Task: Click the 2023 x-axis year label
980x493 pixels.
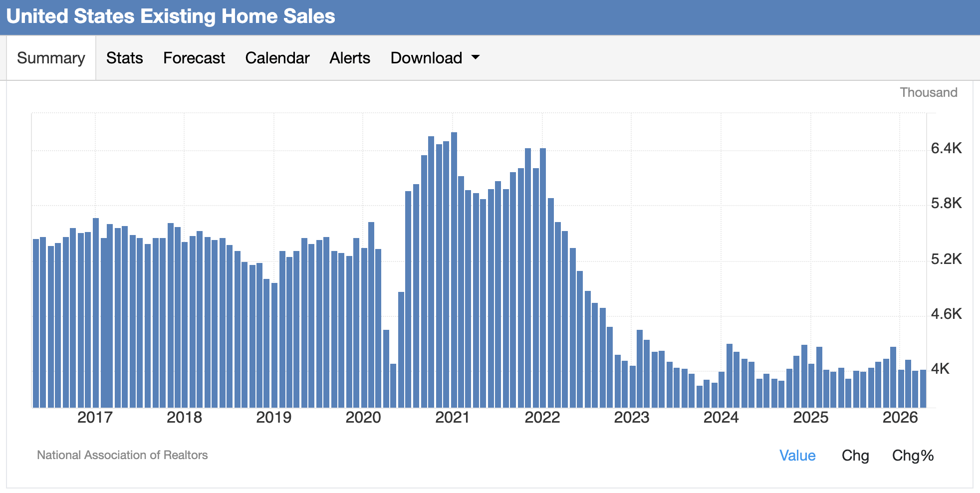Action: coord(632,417)
